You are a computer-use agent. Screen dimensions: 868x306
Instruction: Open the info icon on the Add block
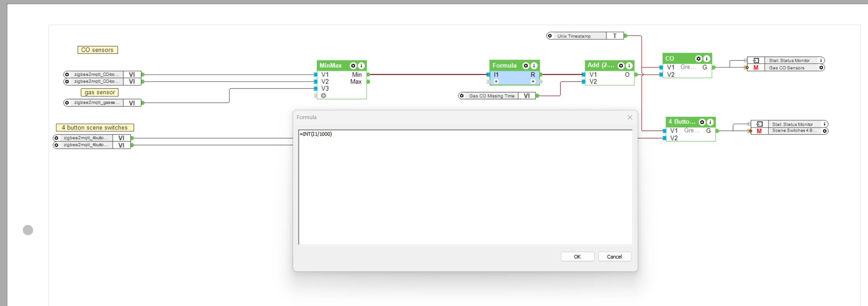(x=629, y=65)
